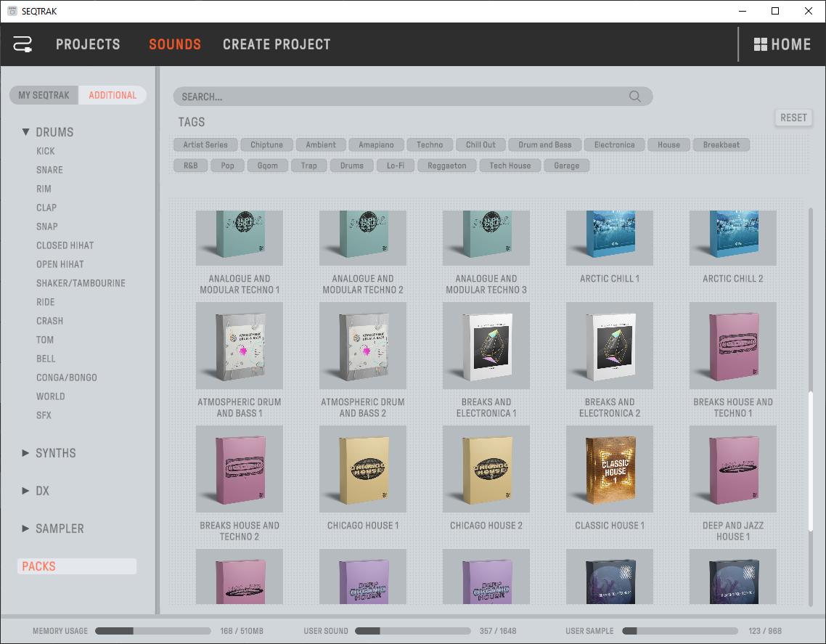Toggle the Drum and Bass tag
This screenshot has width=826, height=644.
pyautogui.click(x=544, y=145)
